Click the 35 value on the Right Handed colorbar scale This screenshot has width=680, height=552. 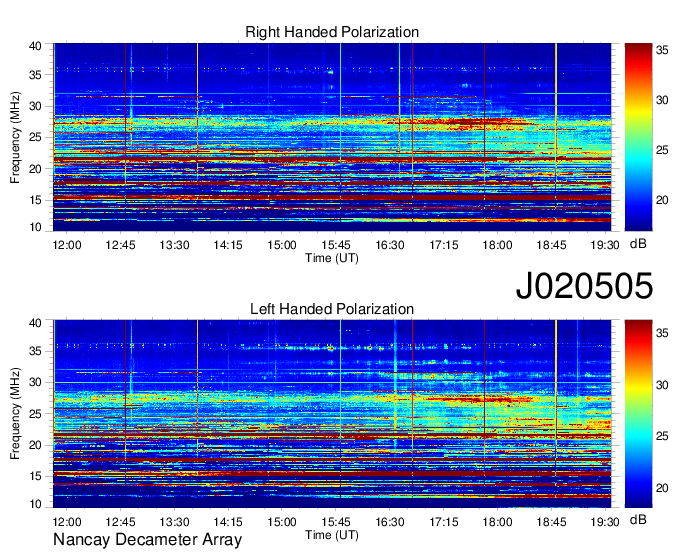662,50
